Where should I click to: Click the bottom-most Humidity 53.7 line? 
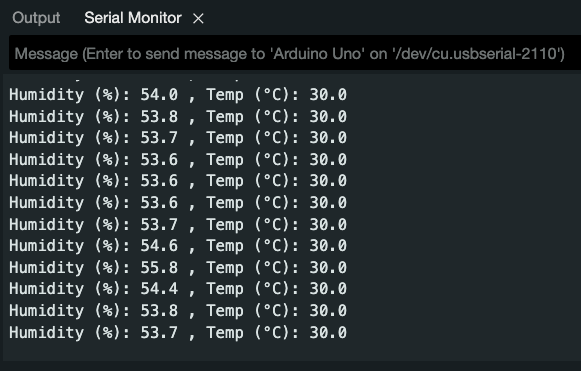178,332
